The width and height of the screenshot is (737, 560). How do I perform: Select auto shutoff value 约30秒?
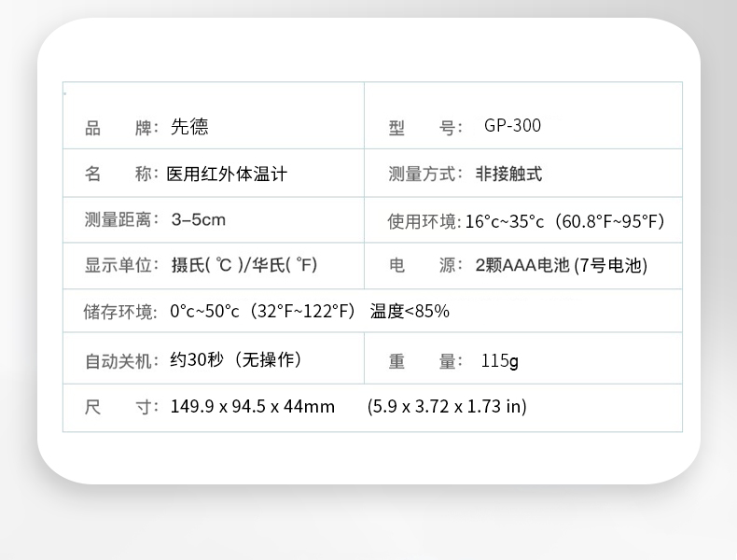236,360
